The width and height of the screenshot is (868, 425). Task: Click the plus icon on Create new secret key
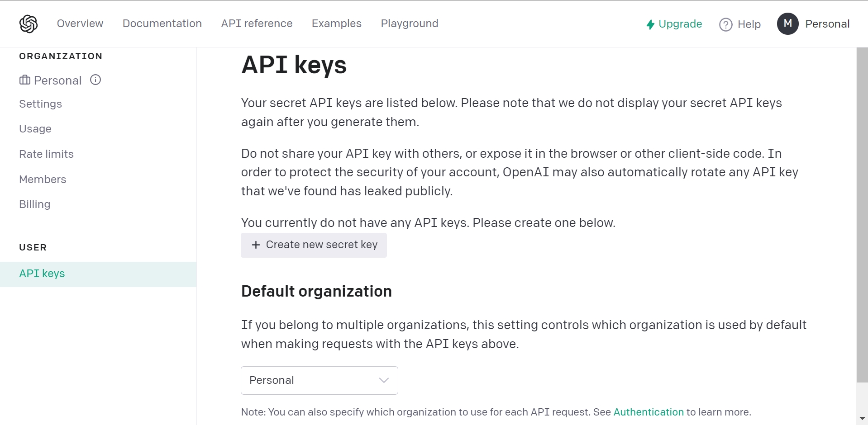256,245
